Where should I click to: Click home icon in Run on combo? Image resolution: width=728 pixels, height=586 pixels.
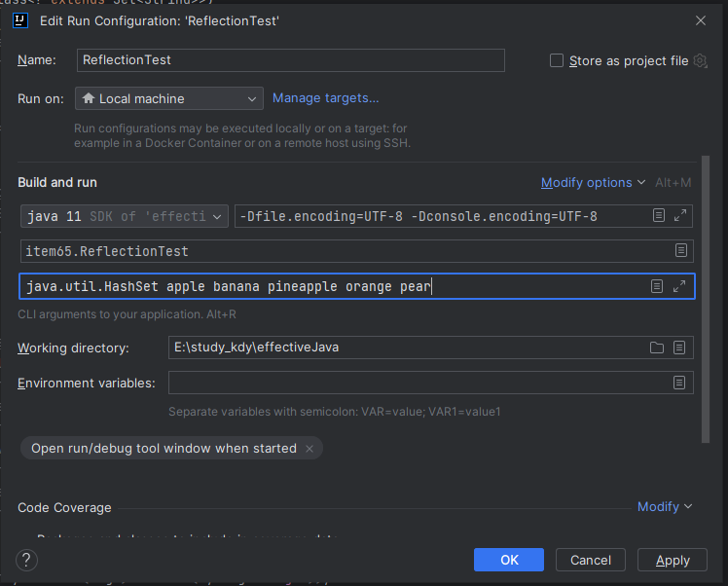[89, 98]
